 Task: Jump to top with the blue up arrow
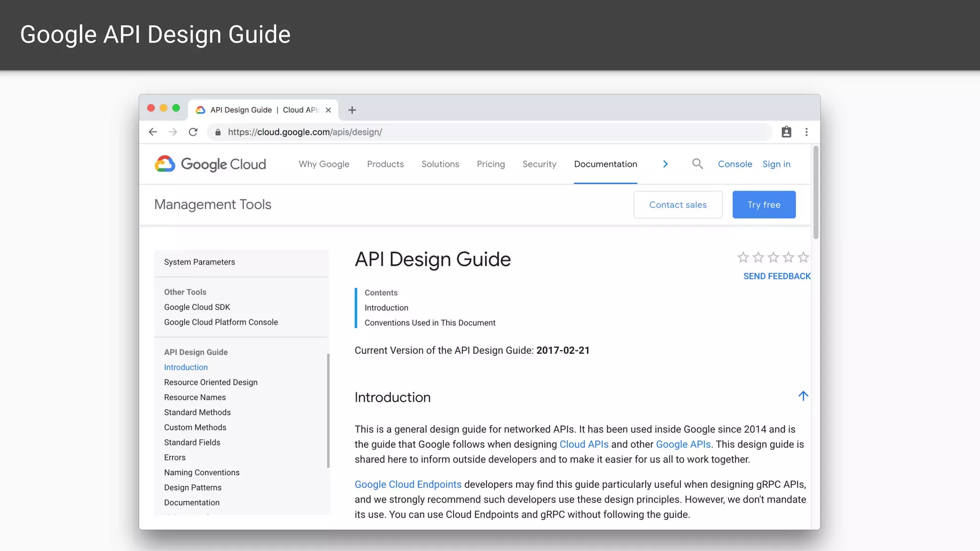coord(803,396)
